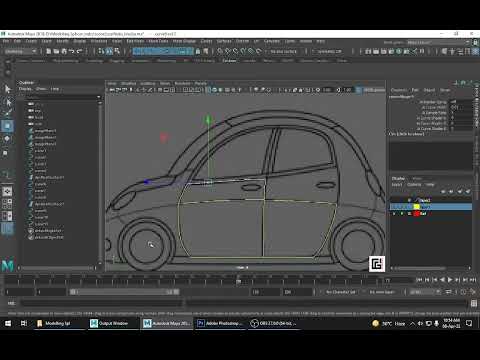The width and height of the screenshot is (480, 360).
Task: Select imagePlane1 in Outliner
Action: click(x=45, y=131)
